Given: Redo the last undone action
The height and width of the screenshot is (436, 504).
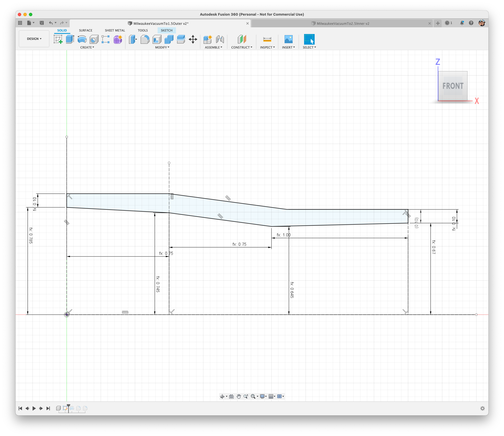Looking at the screenshot, I should point(62,23).
